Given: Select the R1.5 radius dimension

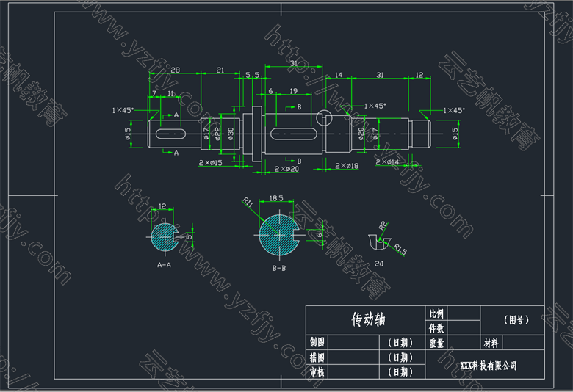Looking at the screenshot, I should point(400,250).
